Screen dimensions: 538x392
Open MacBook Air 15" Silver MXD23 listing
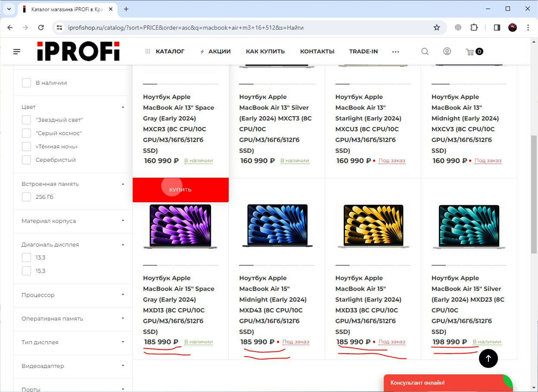pos(468,305)
